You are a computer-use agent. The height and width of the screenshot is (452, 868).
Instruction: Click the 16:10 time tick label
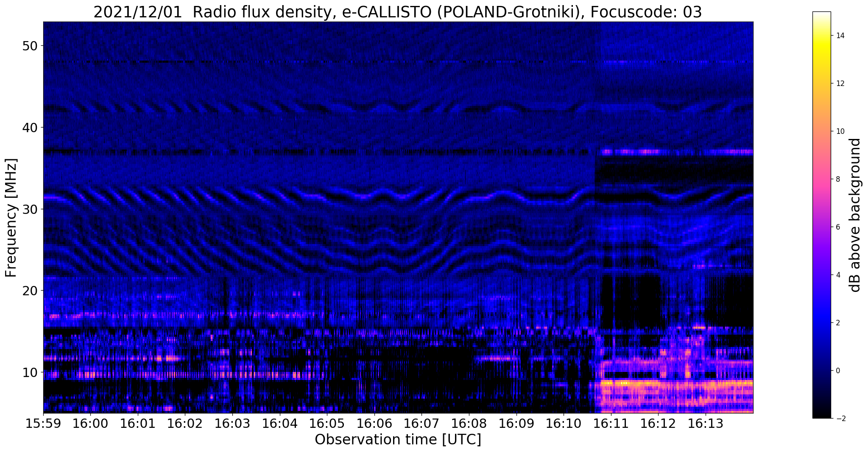pos(564,423)
